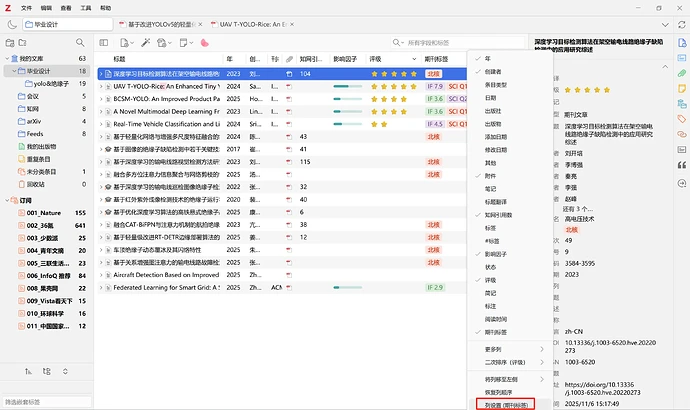The width and height of the screenshot is (690, 410).
Task: Open orange Tags icon in right sidebar
Action: click(x=682, y=119)
